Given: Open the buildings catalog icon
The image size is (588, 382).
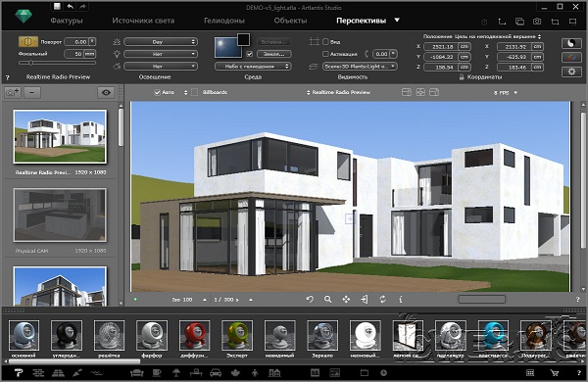Looking at the screenshot, I should pos(274,372).
